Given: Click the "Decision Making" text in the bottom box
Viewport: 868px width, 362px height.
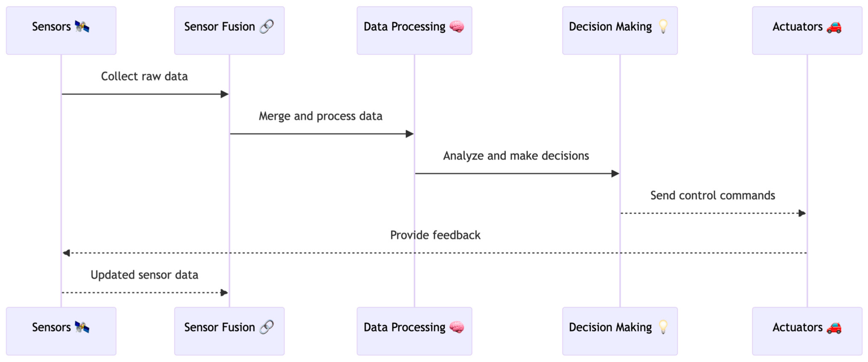Looking at the screenshot, I should click(x=610, y=327).
